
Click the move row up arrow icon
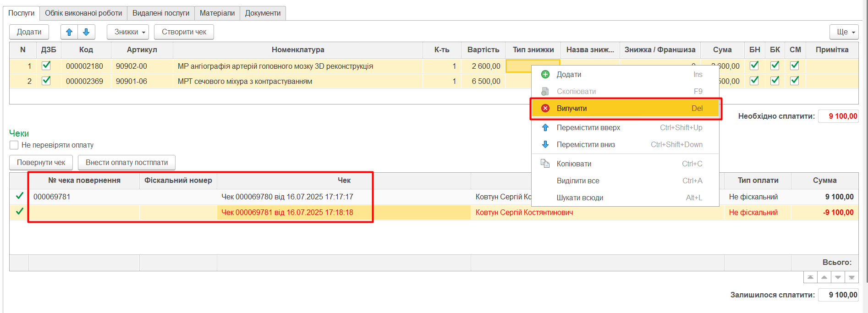coord(69,32)
